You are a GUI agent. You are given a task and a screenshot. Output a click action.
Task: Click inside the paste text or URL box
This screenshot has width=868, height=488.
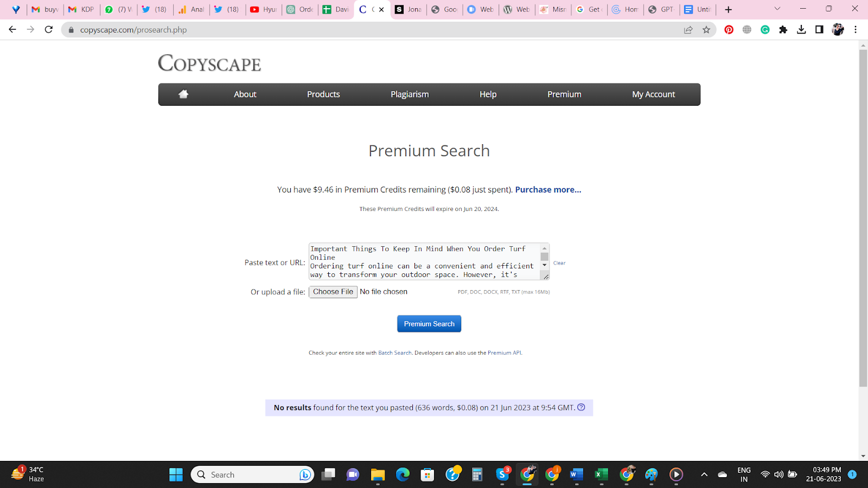(424, 261)
